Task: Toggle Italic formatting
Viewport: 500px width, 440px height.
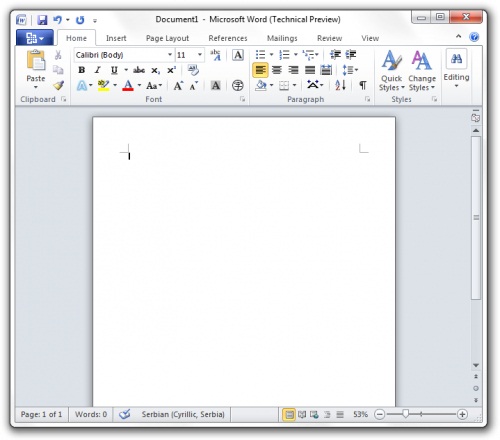Action: tap(97, 70)
